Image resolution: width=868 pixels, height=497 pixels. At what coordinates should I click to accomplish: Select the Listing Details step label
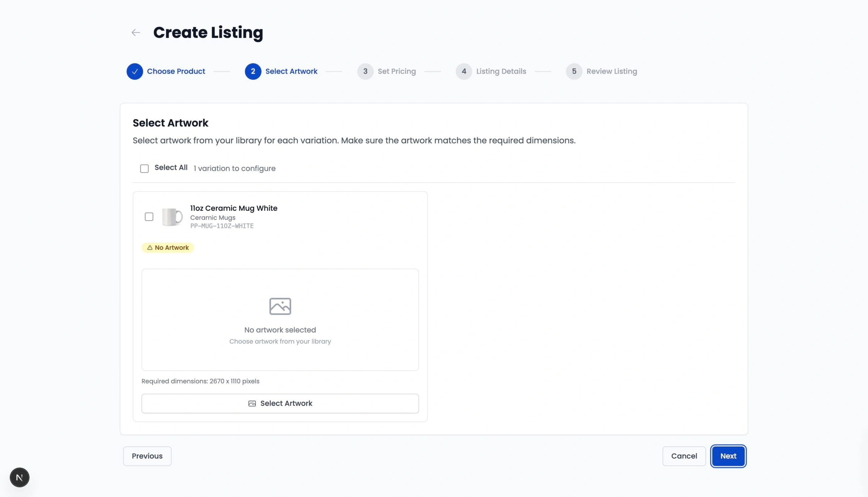[501, 71]
